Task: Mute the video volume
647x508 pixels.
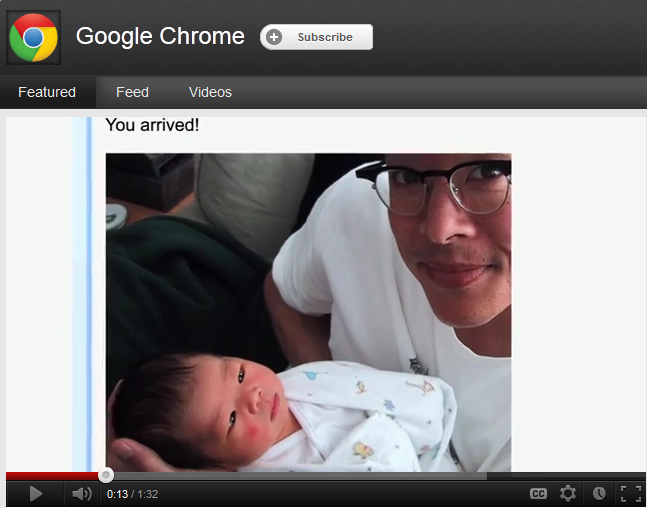Action: (82, 494)
